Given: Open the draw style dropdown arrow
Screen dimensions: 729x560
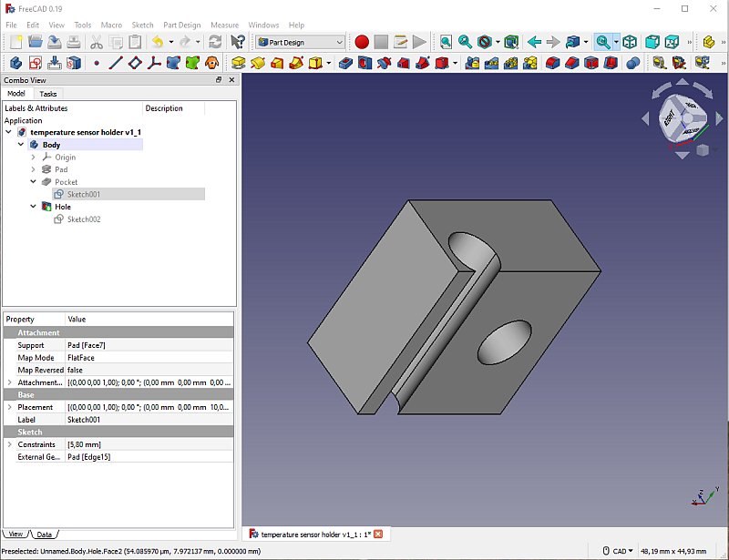Looking at the screenshot, I should pos(498,42).
